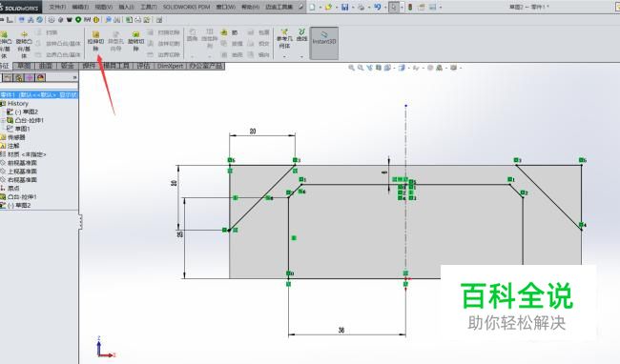The height and width of the screenshot is (364, 620).
Task: Click the 旋转切除 (Revolved Cut) tool
Action: pyautogui.click(x=135, y=41)
